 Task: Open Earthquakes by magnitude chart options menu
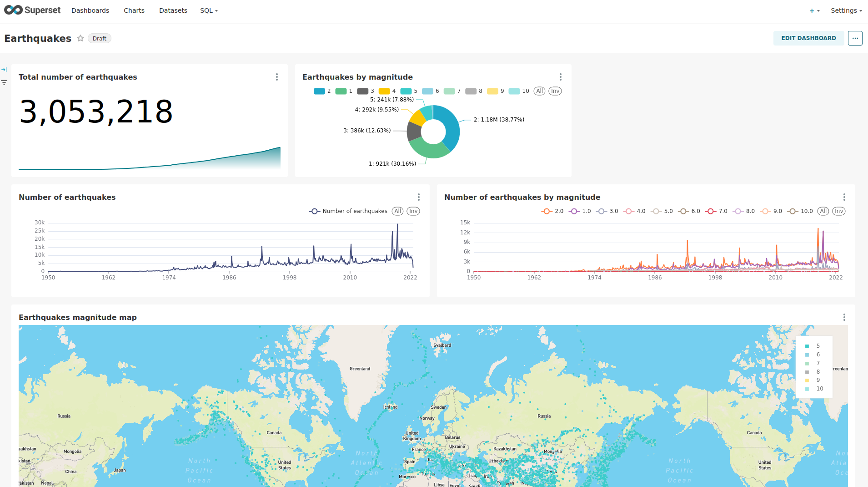point(560,77)
